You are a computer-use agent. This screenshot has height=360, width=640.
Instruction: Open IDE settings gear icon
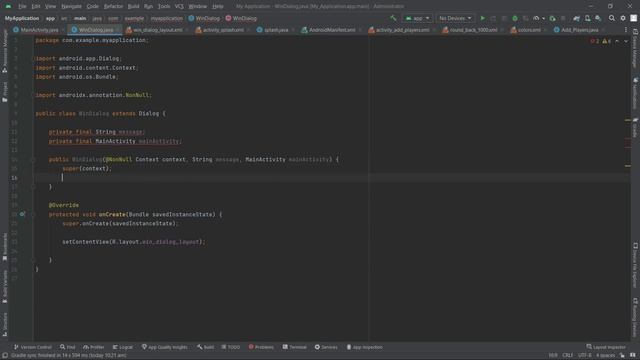623,18
